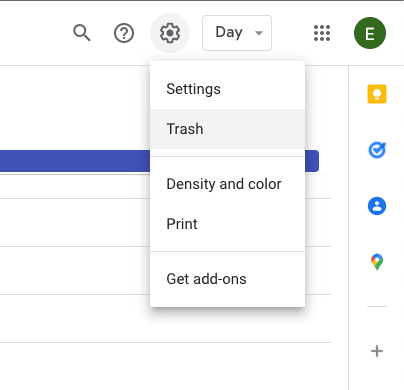Open the Support help icon
Viewport: 404px width, 390px height.
click(x=124, y=33)
